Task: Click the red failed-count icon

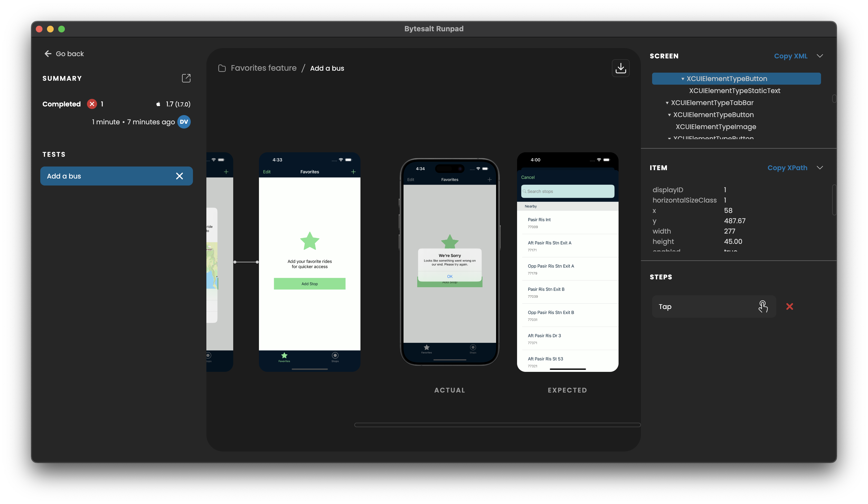Action: [x=92, y=104]
